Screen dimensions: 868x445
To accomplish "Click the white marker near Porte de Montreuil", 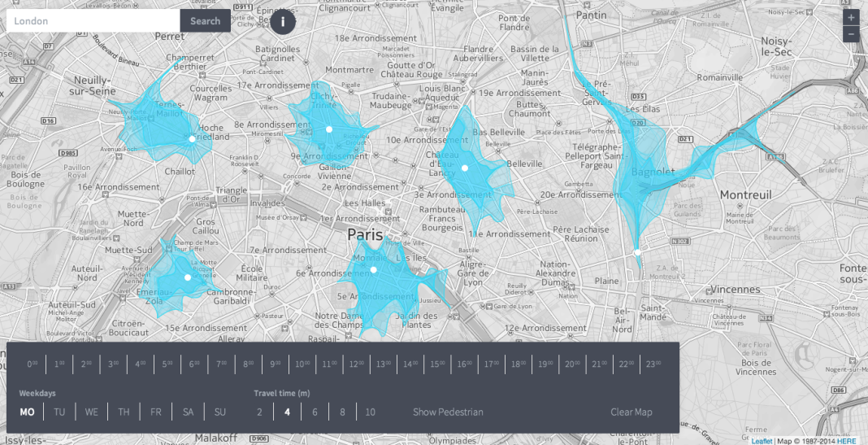I will click(x=638, y=252).
